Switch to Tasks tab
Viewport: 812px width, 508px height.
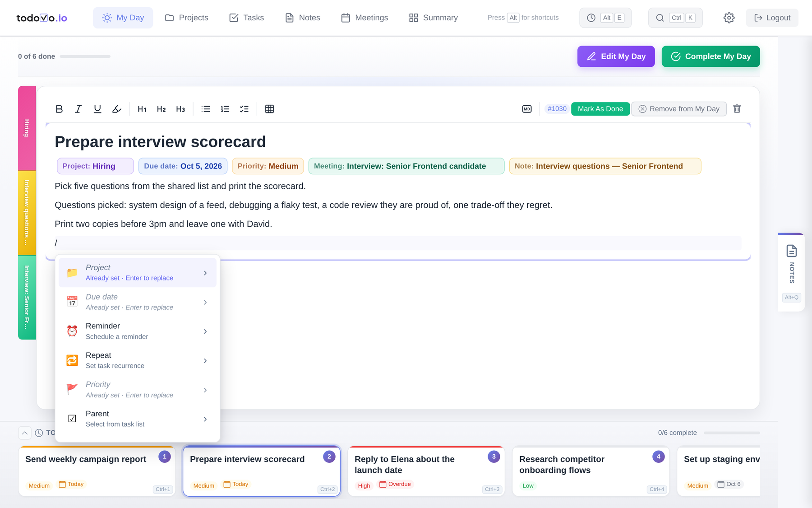click(247, 18)
